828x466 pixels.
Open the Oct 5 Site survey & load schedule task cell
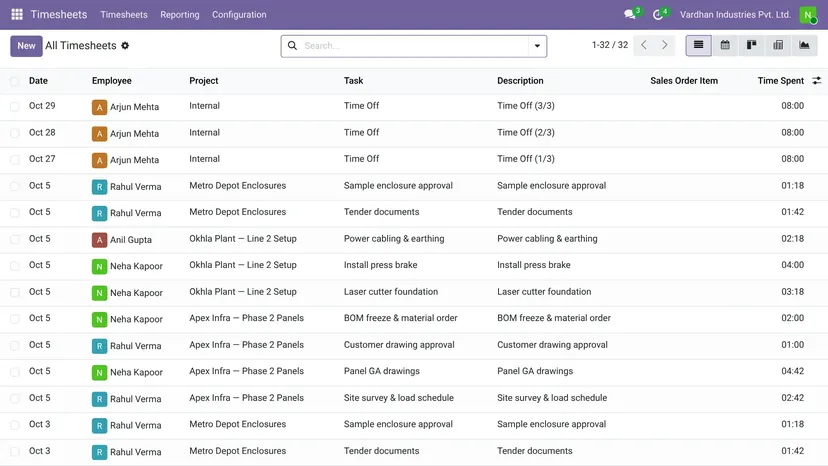pos(399,397)
